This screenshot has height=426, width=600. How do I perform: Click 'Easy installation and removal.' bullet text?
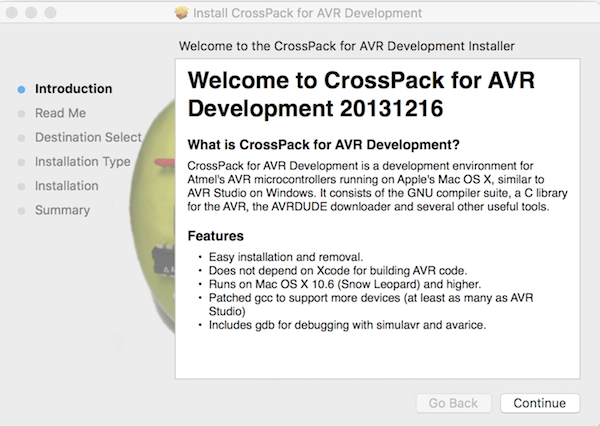[286, 257]
